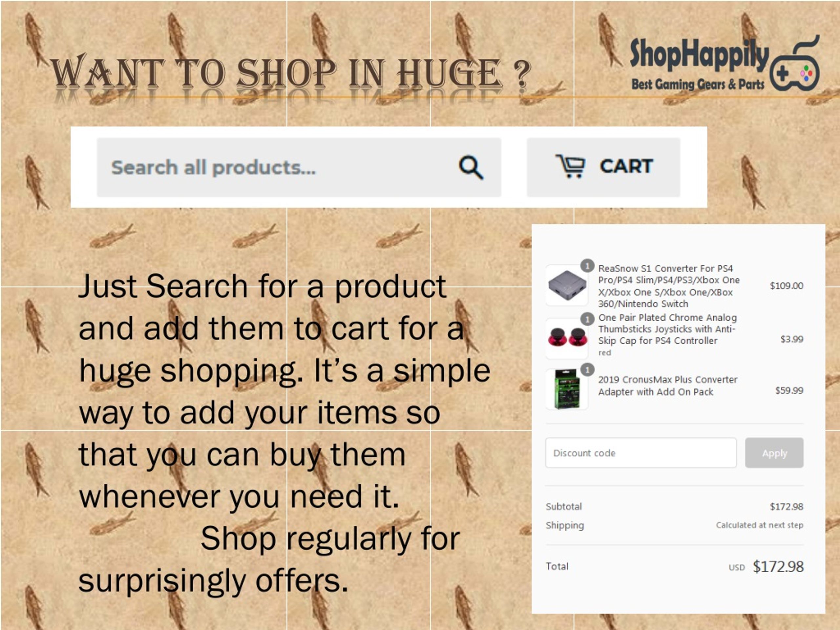Apply the discount code
Image resolution: width=840 pixels, height=630 pixels.
pyautogui.click(x=774, y=453)
